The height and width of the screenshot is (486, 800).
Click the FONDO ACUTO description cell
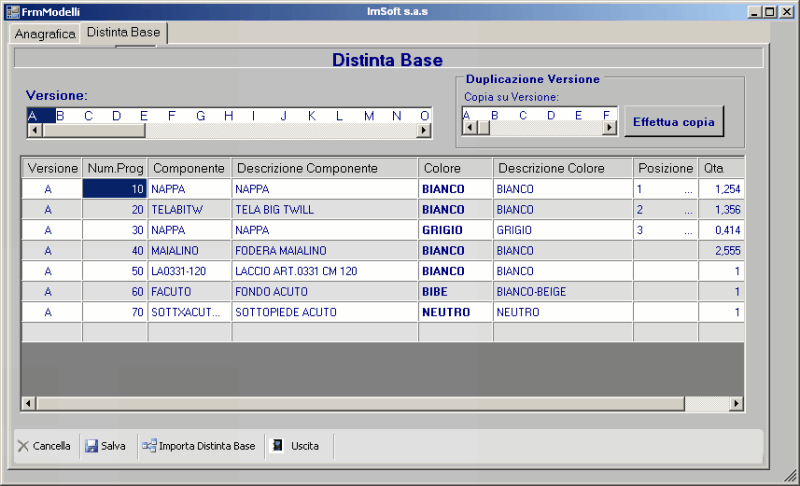pyautogui.click(x=324, y=292)
